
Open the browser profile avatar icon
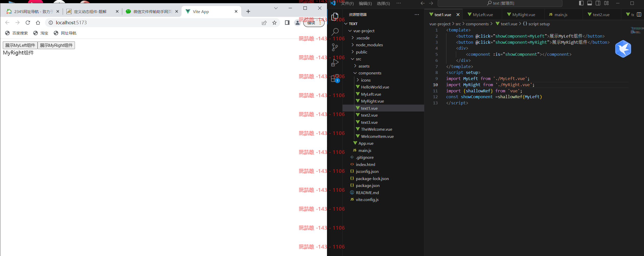297,23
